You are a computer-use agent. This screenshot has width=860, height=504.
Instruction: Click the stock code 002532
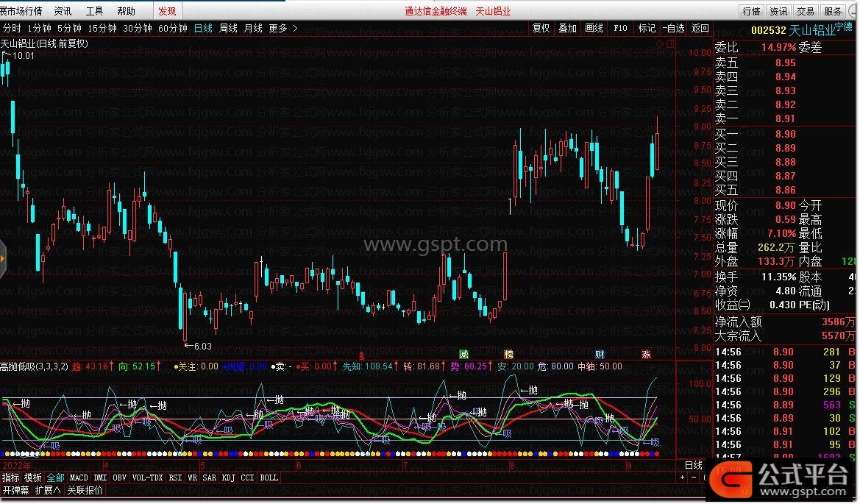pos(769,30)
